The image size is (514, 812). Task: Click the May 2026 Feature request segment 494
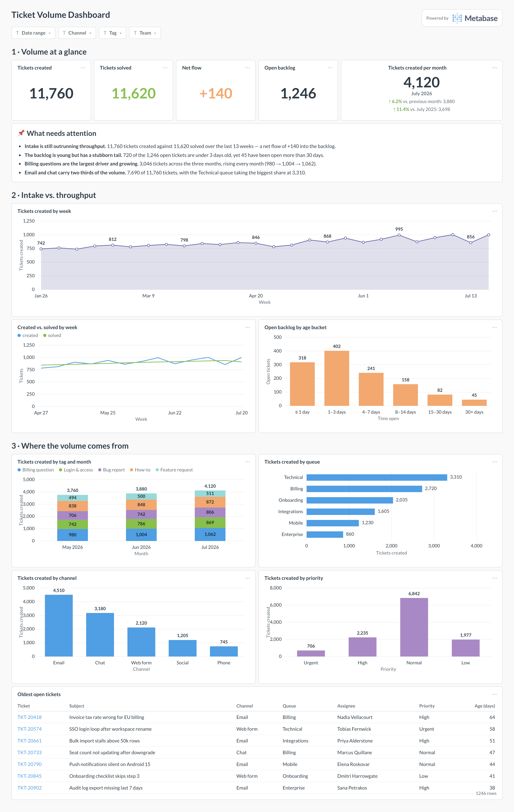pos(73,498)
